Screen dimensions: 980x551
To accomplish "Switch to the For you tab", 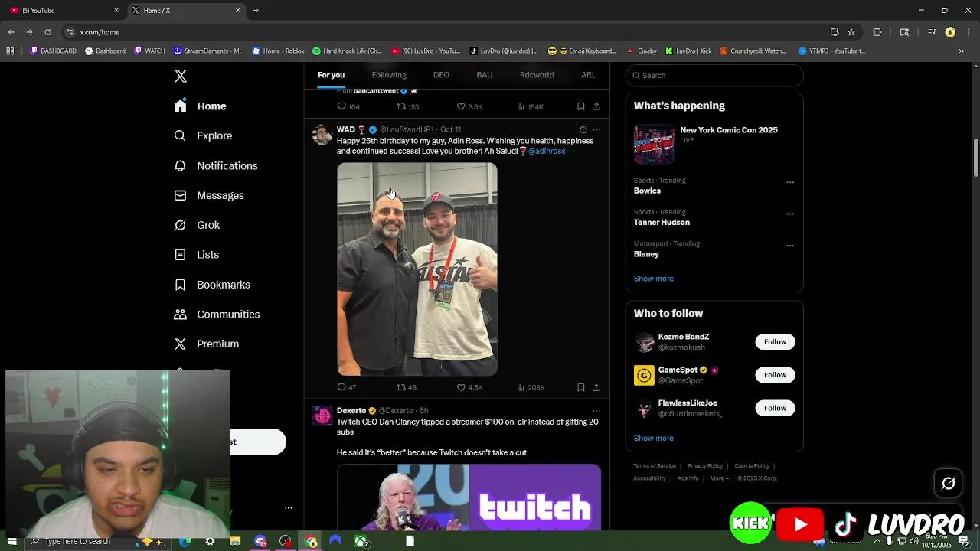I will click(x=331, y=75).
